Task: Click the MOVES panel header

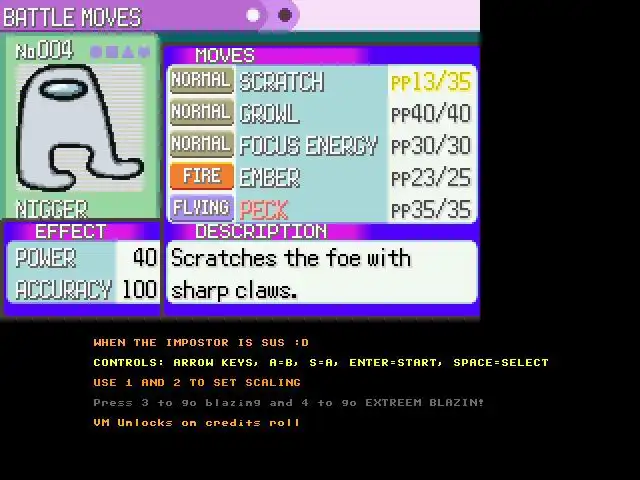Action: pyautogui.click(x=225, y=55)
